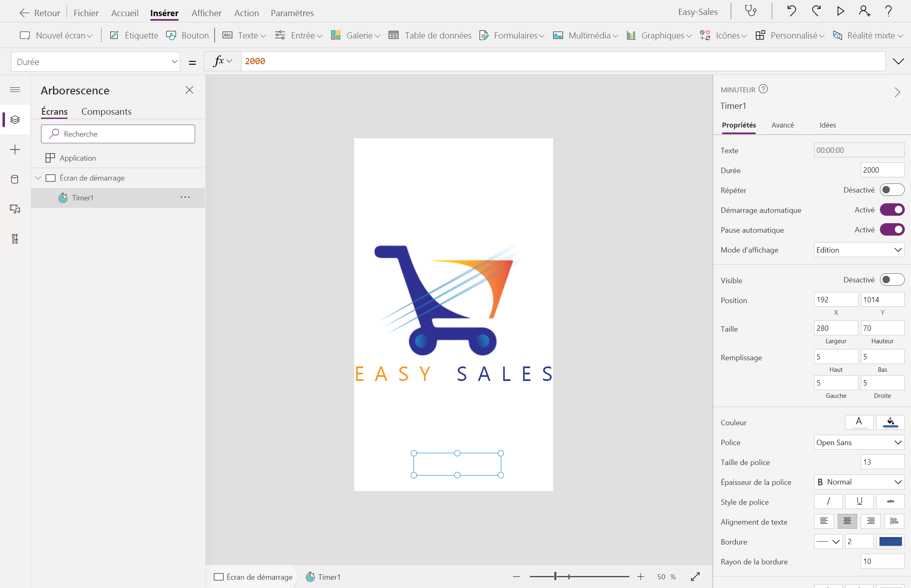Viewport: 911px width, 588px height.
Task: Insert a Bouton control
Action: pyautogui.click(x=187, y=36)
